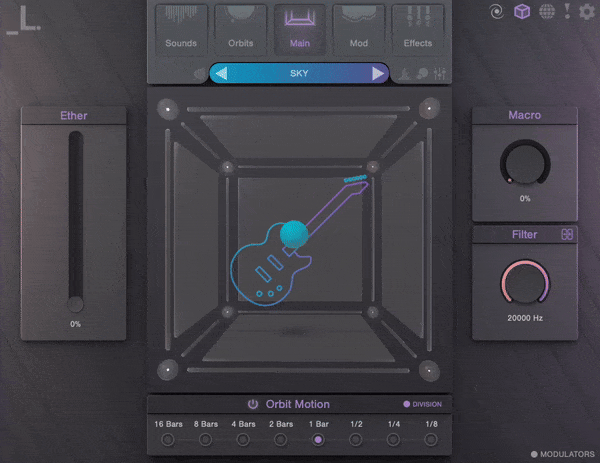Select the 4 Bars orbit rate

coord(243,440)
